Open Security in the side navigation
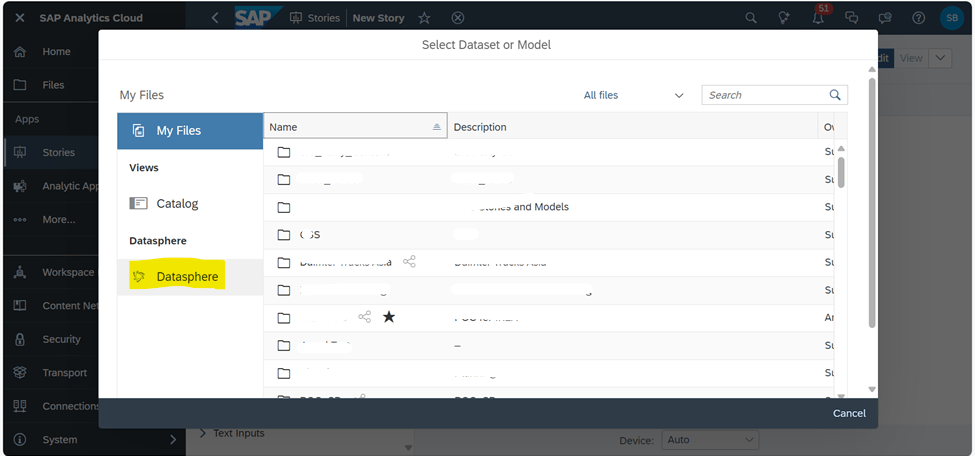Viewport: 975px width, 456px height. pos(61,339)
